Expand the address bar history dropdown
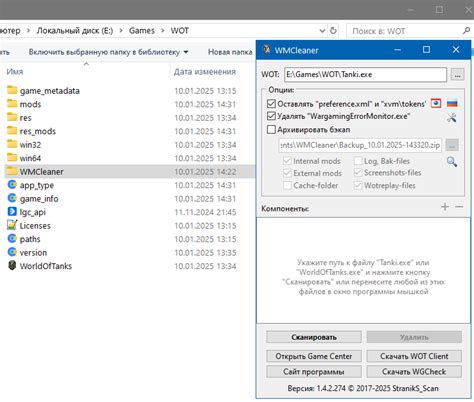The image size is (474, 402). pyautogui.click(x=322, y=31)
